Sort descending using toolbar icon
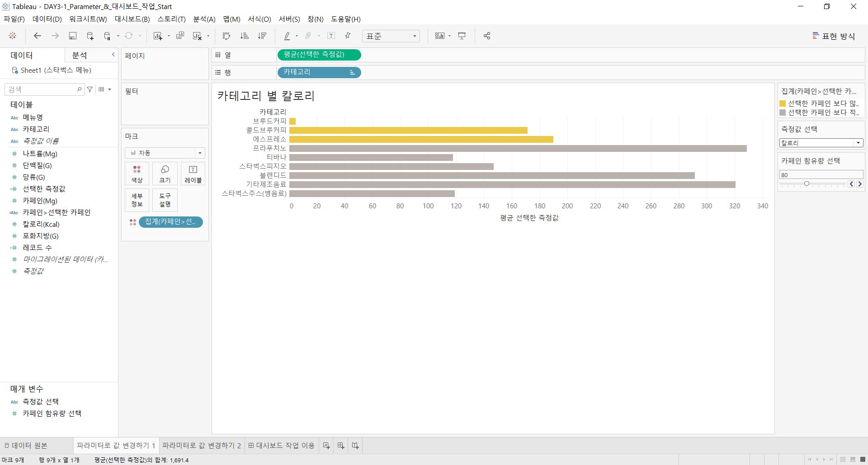868x465 pixels. (262, 36)
